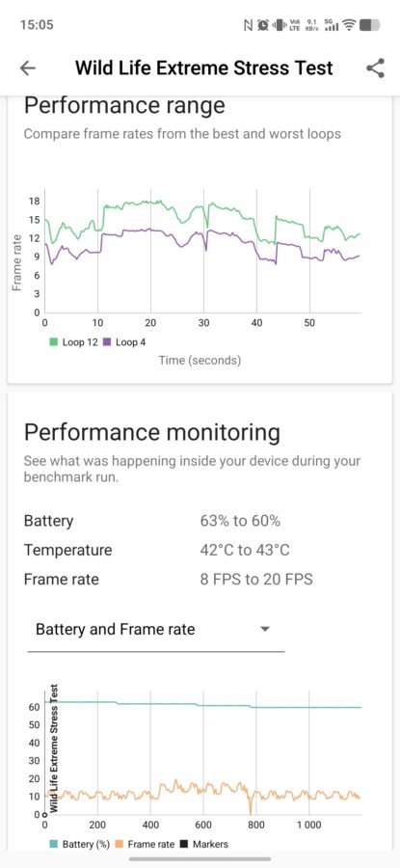Tap the 5G signal strength icon
400x868 pixels.
[331, 25]
